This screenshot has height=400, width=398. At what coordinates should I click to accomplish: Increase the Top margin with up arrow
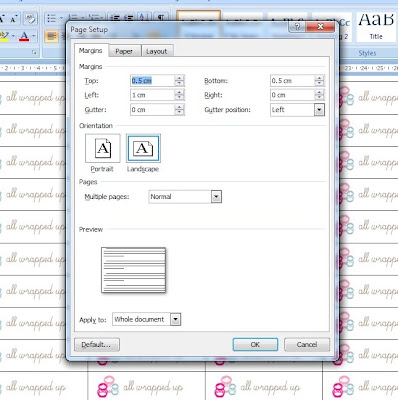click(179, 78)
